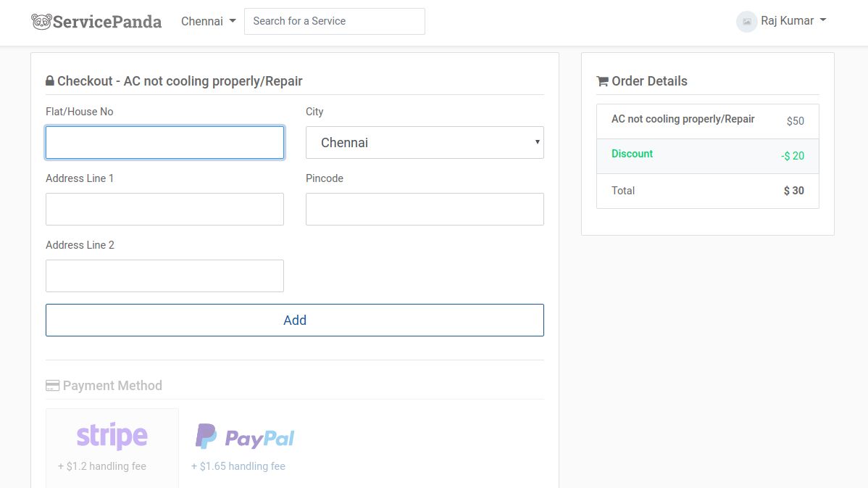868x488 pixels.
Task: Click the ServicePanda panda logo
Action: [41, 21]
